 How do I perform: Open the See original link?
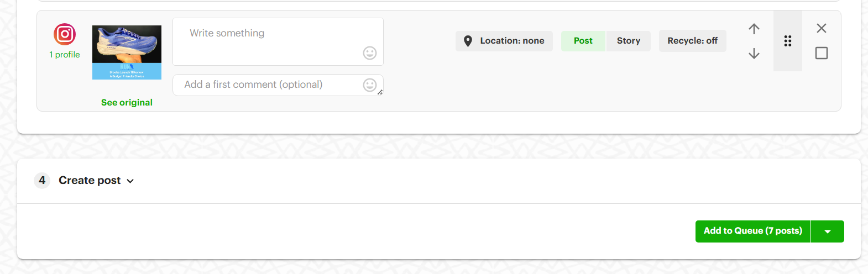127,103
